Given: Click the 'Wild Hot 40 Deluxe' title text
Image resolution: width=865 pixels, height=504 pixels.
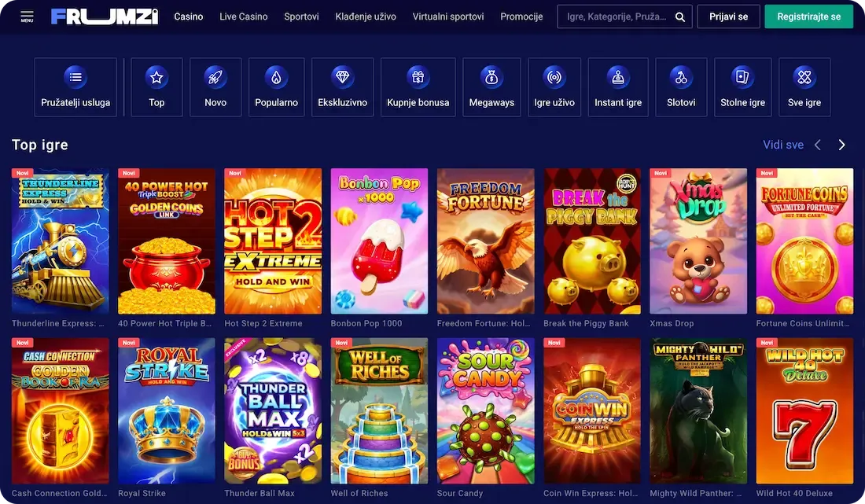Looking at the screenshot, I should pos(794,494).
